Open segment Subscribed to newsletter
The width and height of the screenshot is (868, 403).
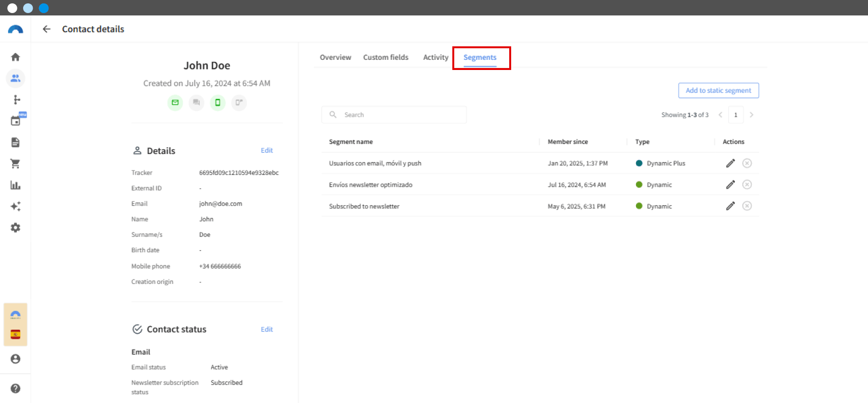pyautogui.click(x=364, y=206)
